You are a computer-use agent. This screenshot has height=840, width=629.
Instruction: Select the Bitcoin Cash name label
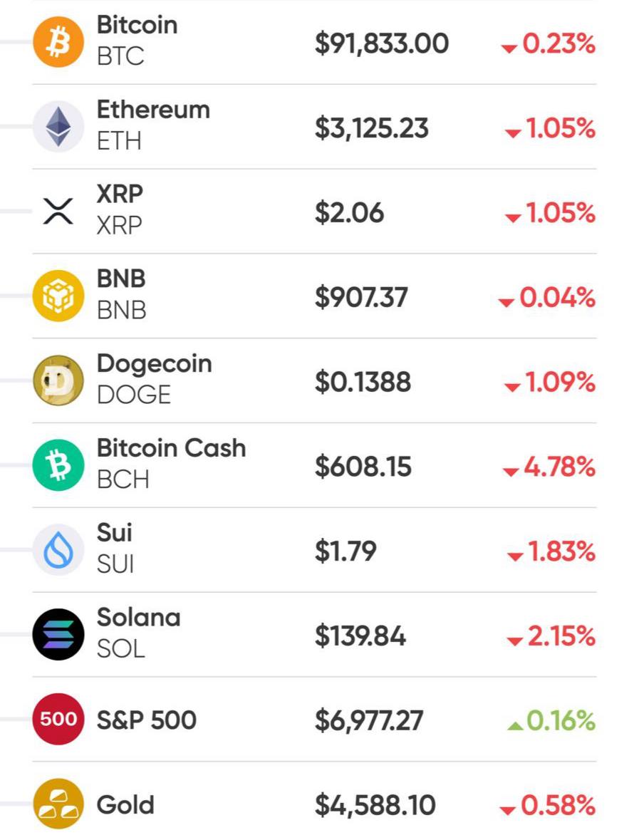[x=171, y=449]
